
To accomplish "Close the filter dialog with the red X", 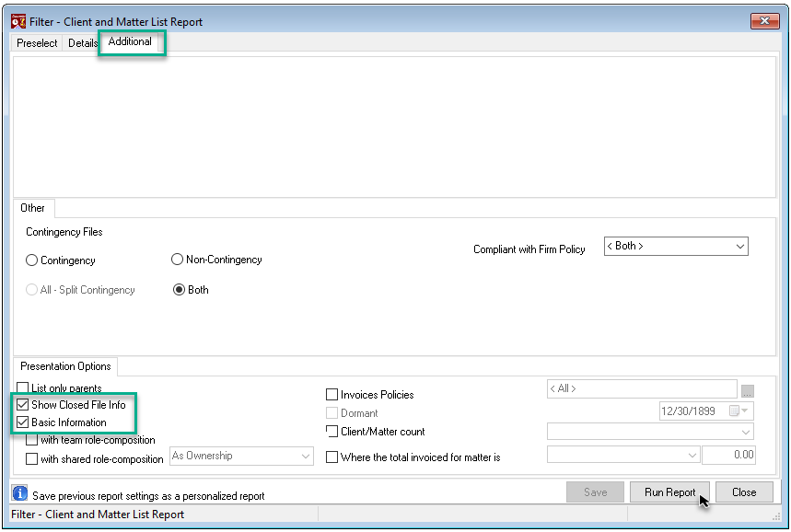I will click(765, 20).
